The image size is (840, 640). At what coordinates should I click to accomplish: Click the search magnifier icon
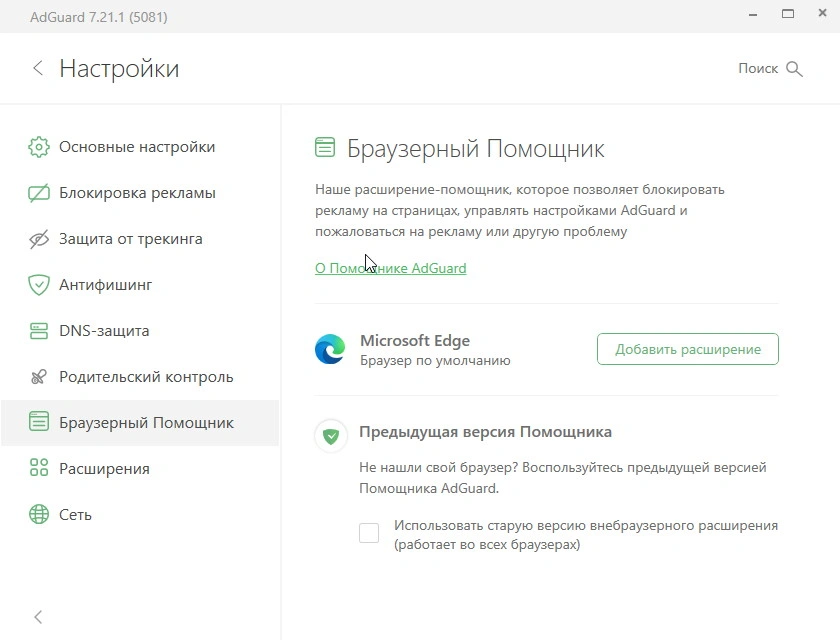[x=794, y=69]
